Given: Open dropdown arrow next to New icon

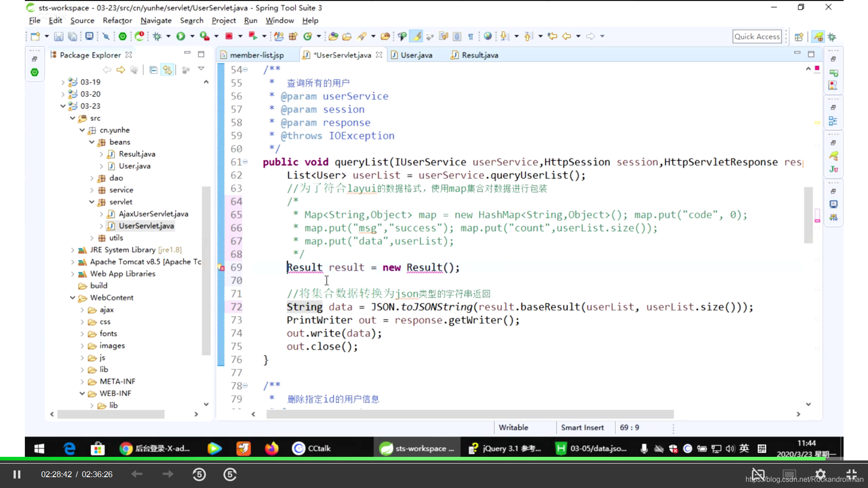Looking at the screenshot, I should (x=46, y=37).
